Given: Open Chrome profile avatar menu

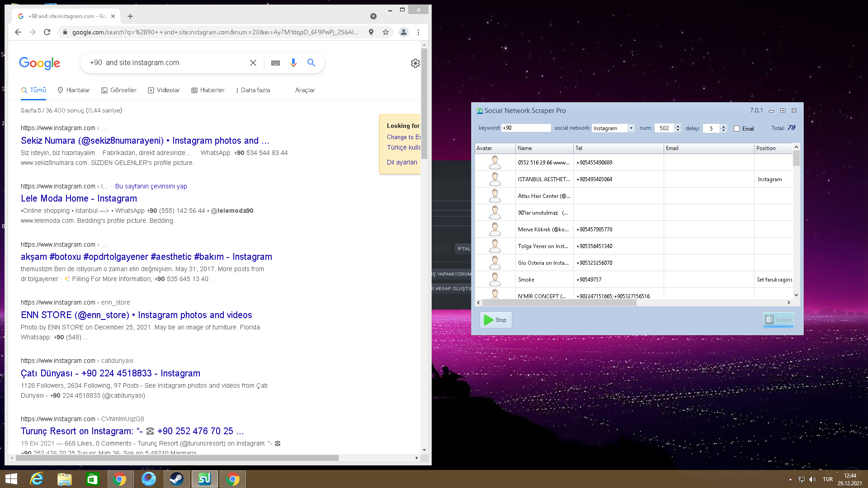Looking at the screenshot, I should [x=404, y=32].
